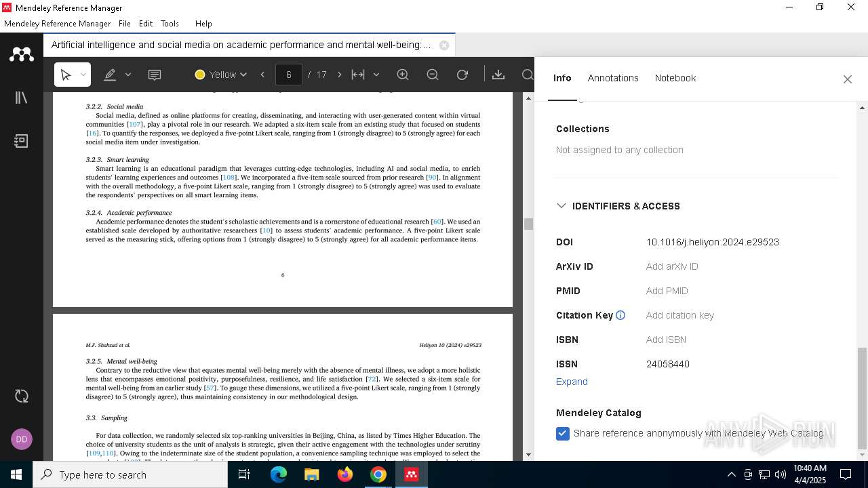Open the Library sidebar icon
Screen dimensions: 868x488
point(22,98)
